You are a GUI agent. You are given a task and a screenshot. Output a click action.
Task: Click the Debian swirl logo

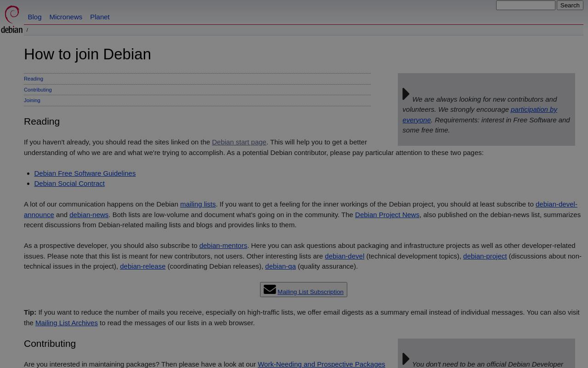pos(11,19)
